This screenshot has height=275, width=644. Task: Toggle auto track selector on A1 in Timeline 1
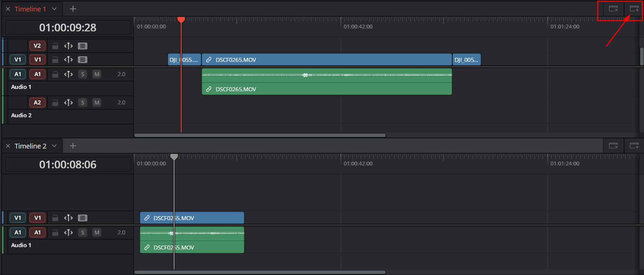click(69, 74)
